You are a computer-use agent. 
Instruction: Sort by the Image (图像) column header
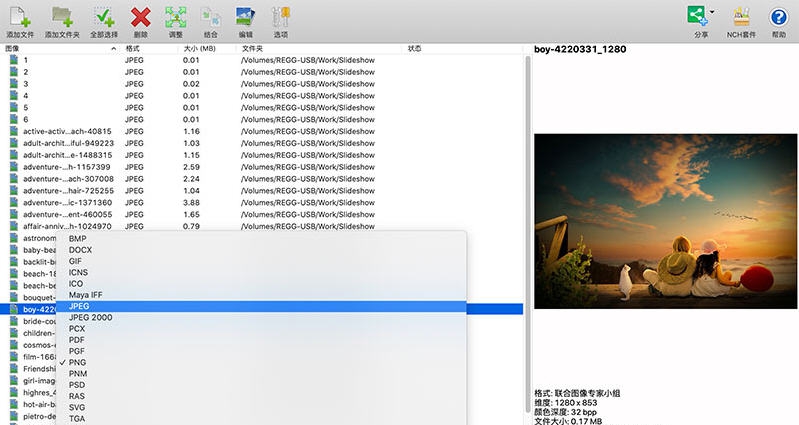coord(60,48)
